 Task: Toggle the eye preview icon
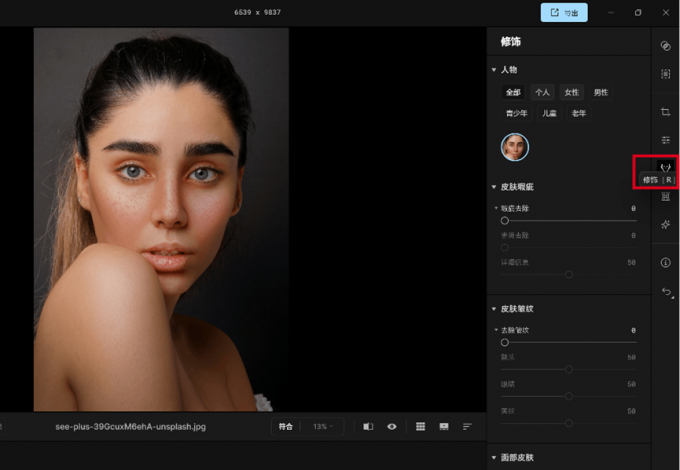pos(392,426)
